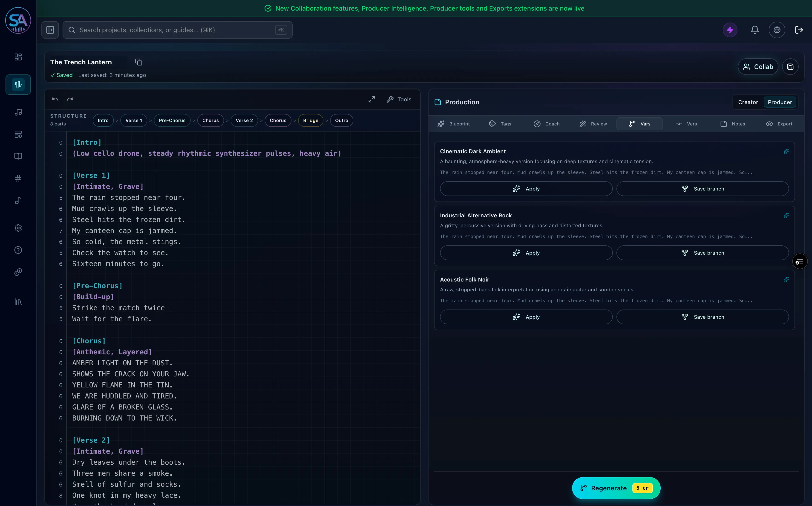Screen dimensions: 812x506
Task: Open the language globe icon
Action: [x=777, y=30]
